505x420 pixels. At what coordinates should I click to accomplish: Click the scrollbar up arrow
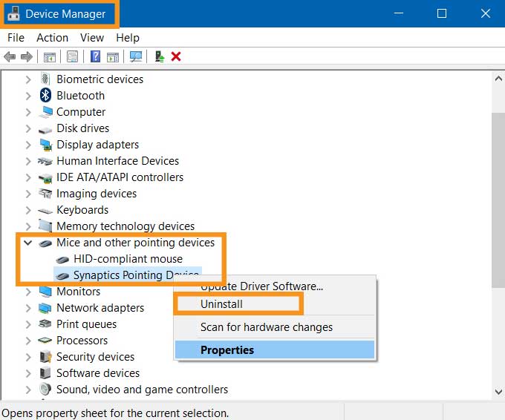(x=498, y=78)
